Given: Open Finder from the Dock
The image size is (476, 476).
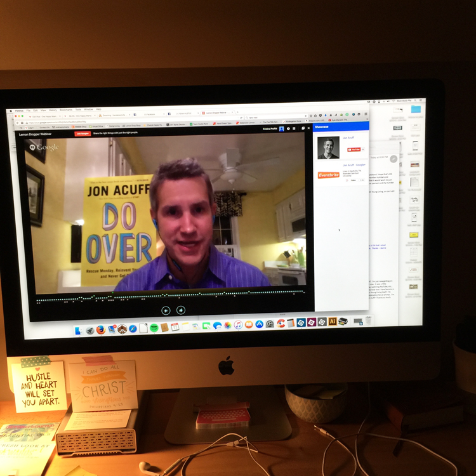Looking at the screenshot, I should [79, 330].
